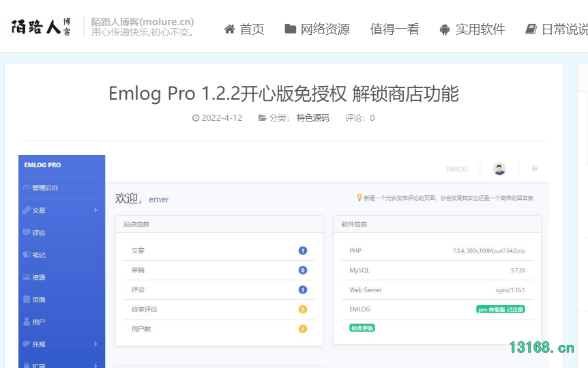
Task: Click the notes icon beside 笔记
Action: (27, 255)
